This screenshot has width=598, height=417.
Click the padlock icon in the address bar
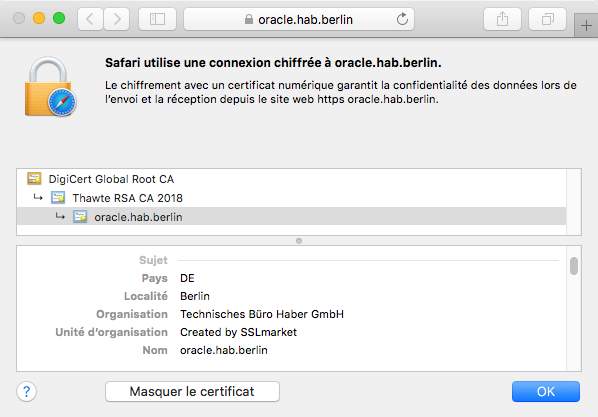pos(249,19)
